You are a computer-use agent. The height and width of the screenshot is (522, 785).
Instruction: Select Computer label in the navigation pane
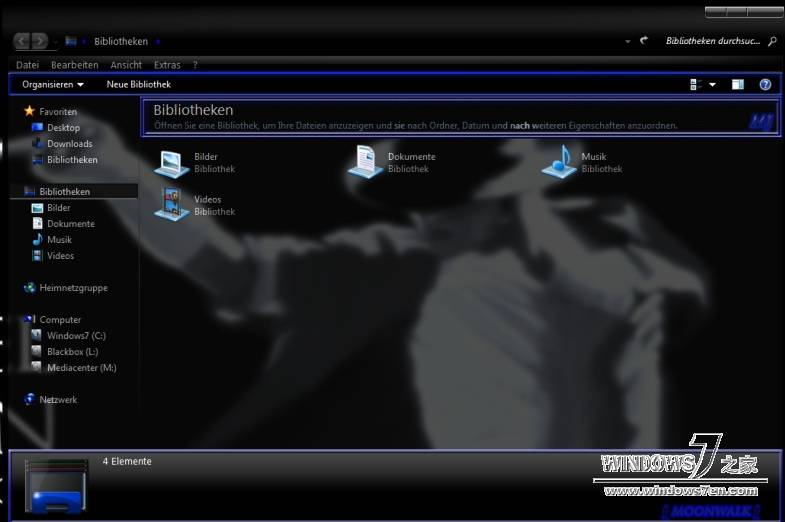60,320
